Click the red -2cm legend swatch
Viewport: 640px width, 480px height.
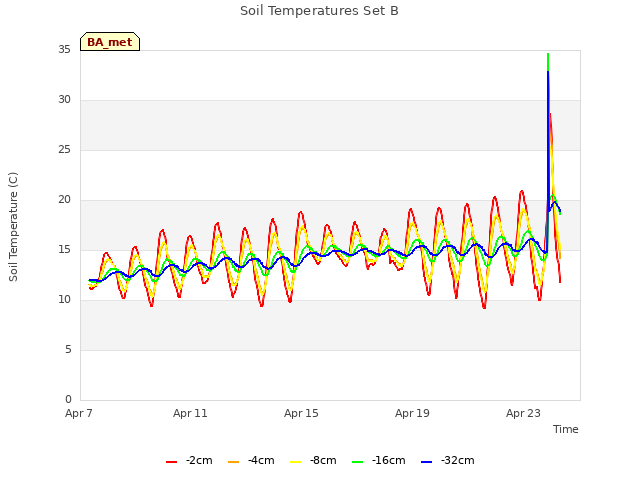171,462
